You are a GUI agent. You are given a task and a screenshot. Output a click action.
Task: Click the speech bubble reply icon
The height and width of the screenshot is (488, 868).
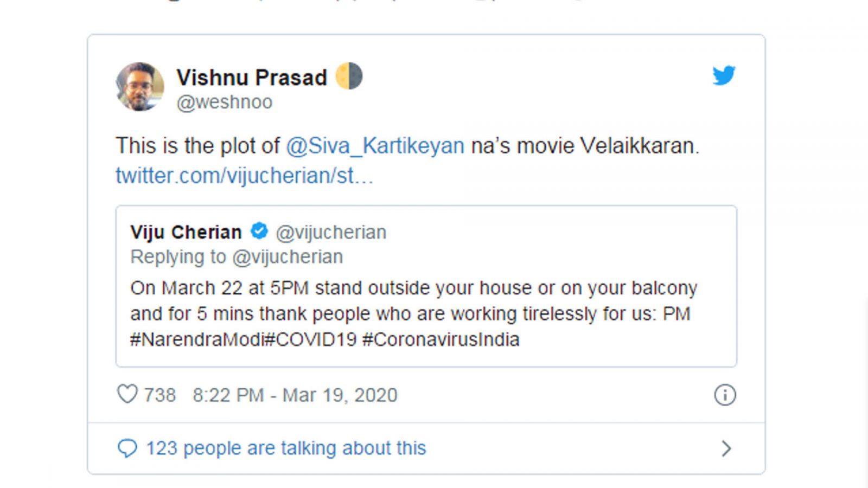tap(127, 448)
